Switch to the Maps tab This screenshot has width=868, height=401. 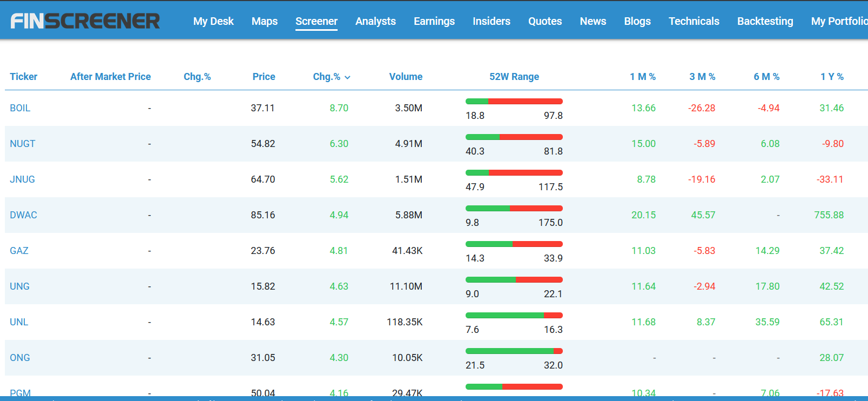(x=264, y=21)
